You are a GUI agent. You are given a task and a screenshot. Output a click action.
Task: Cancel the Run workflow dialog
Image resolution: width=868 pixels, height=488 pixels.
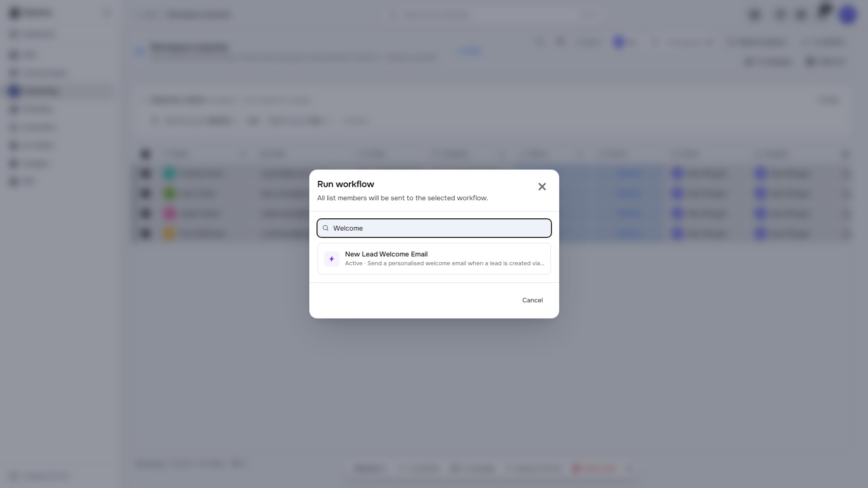tap(532, 300)
